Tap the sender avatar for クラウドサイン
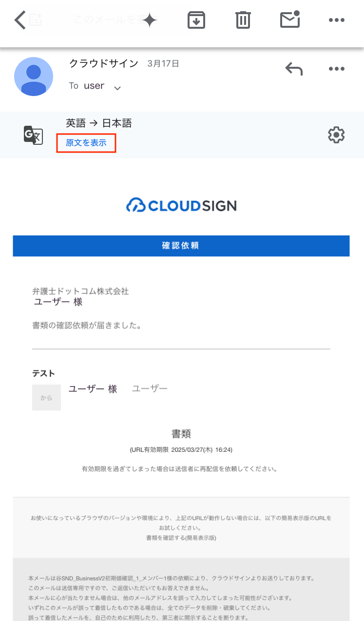 pyautogui.click(x=34, y=77)
